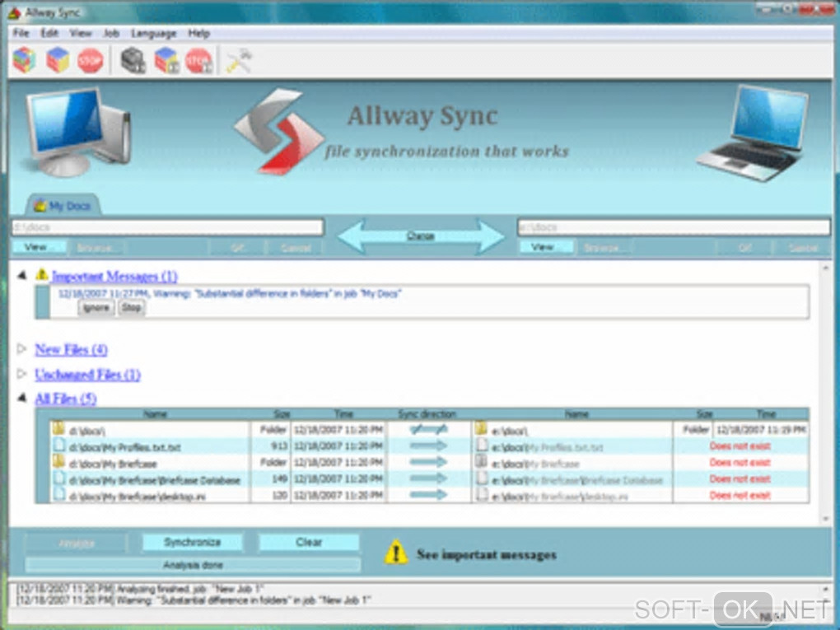The image size is (840, 630).
Task: Select the My Docs job tab
Action: [63, 205]
